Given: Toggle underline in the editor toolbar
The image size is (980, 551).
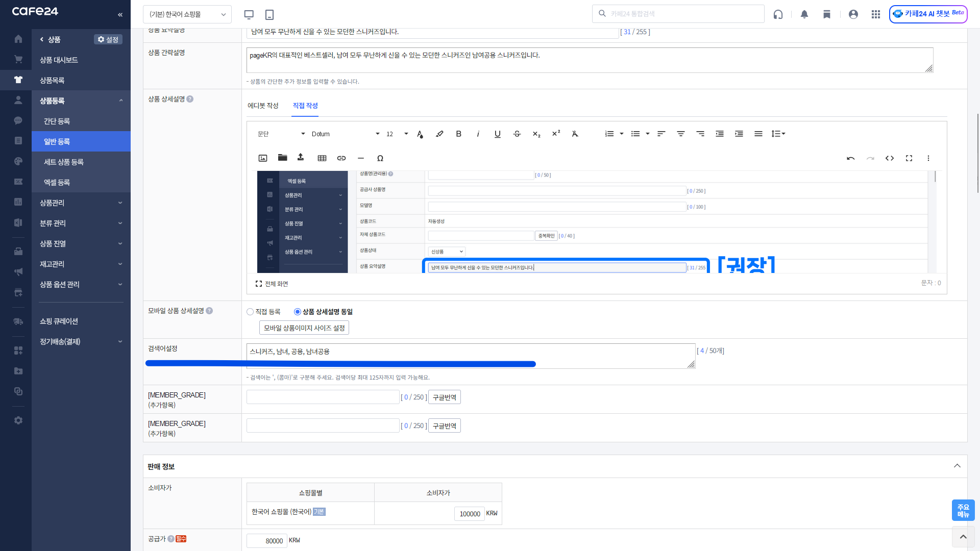Looking at the screenshot, I should tap(497, 134).
